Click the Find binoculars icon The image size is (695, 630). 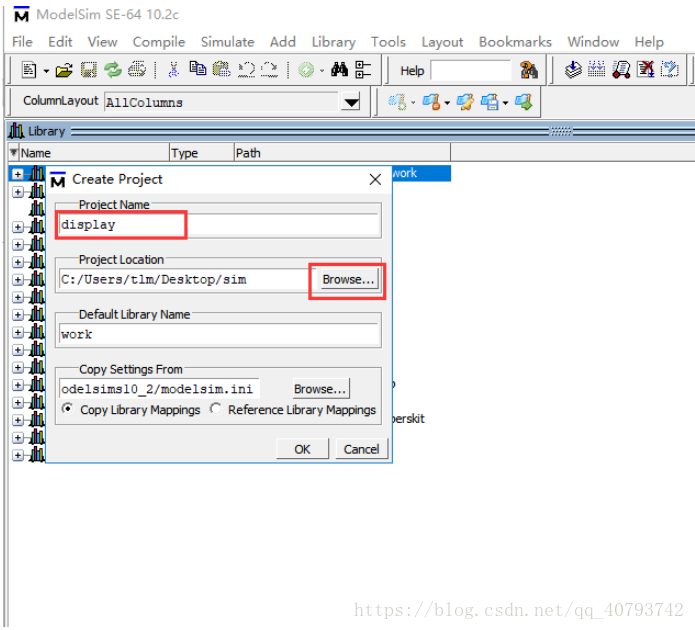[x=340, y=69]
